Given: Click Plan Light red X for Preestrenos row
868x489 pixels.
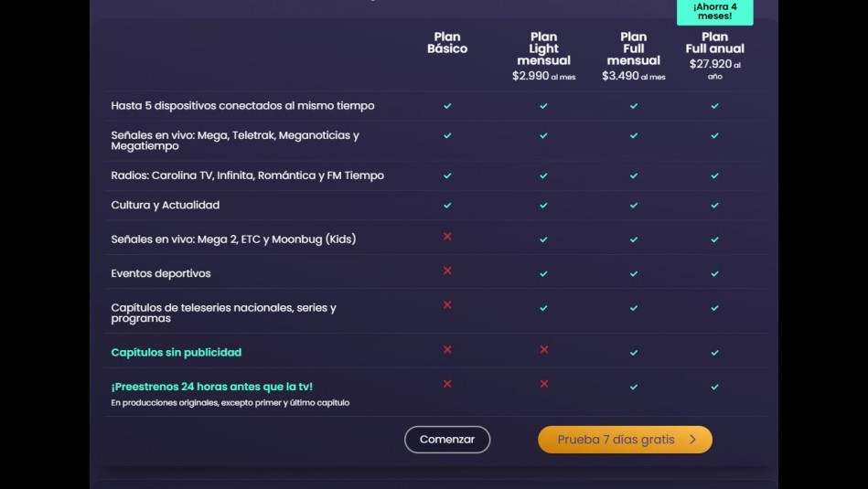Looking at the screenshot, I should pos(544,384).
